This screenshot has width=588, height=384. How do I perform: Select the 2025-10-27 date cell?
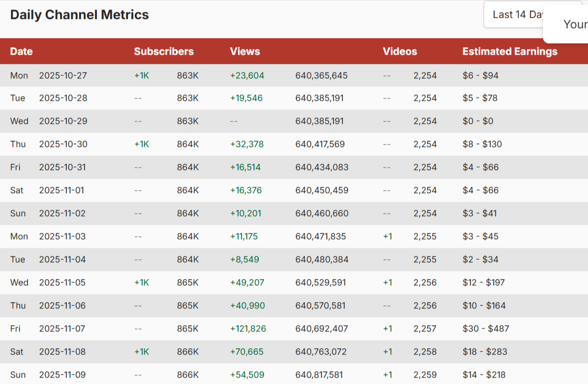pyautogui.click(x=63, y=76)
